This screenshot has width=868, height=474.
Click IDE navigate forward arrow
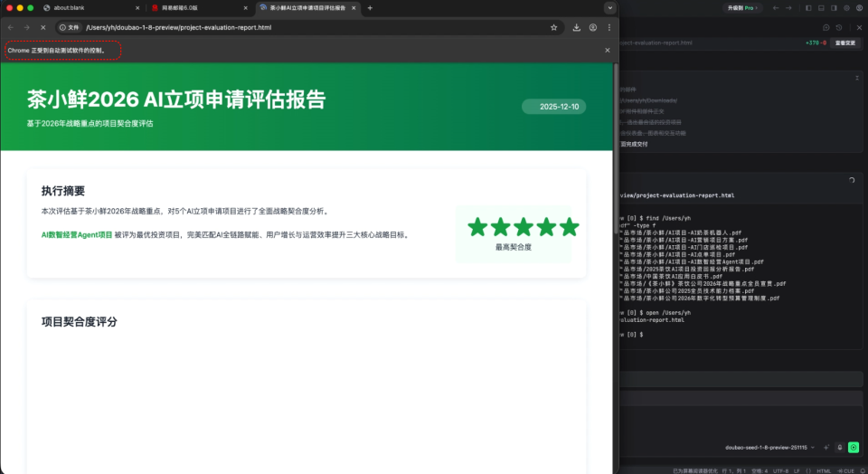[x=788, y=8]
